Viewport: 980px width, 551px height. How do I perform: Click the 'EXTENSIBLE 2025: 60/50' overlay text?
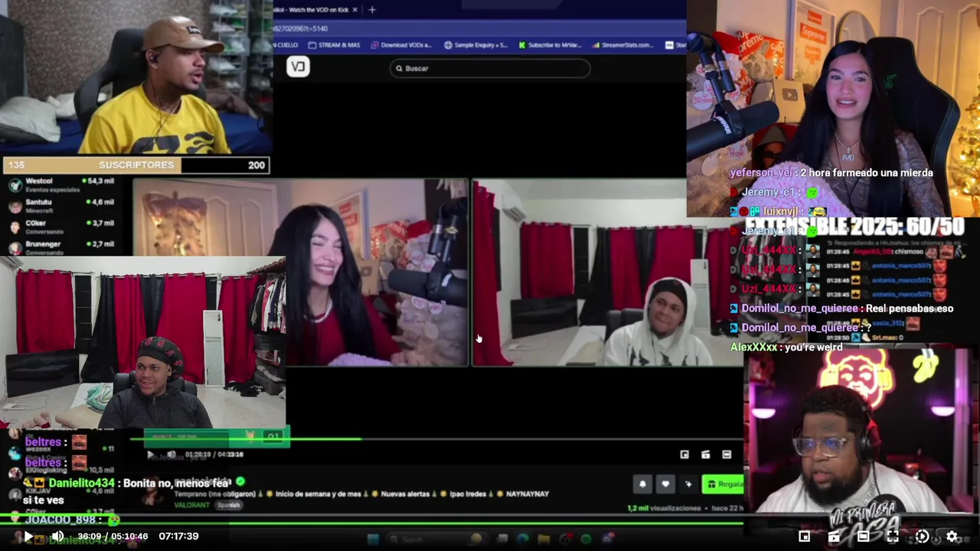(854, 227)
